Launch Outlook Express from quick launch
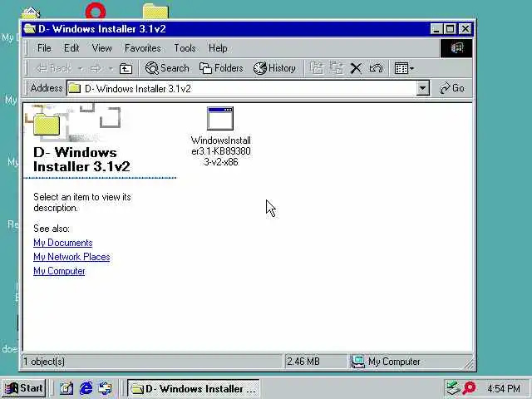532x399 pixels. (106, 388)
